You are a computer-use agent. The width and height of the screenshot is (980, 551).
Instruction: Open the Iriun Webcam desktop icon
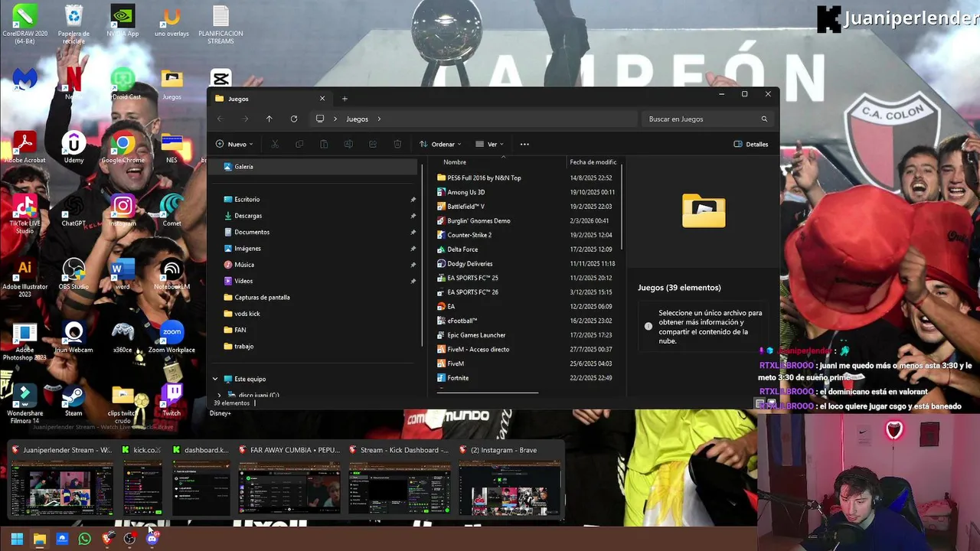point(73,337)
